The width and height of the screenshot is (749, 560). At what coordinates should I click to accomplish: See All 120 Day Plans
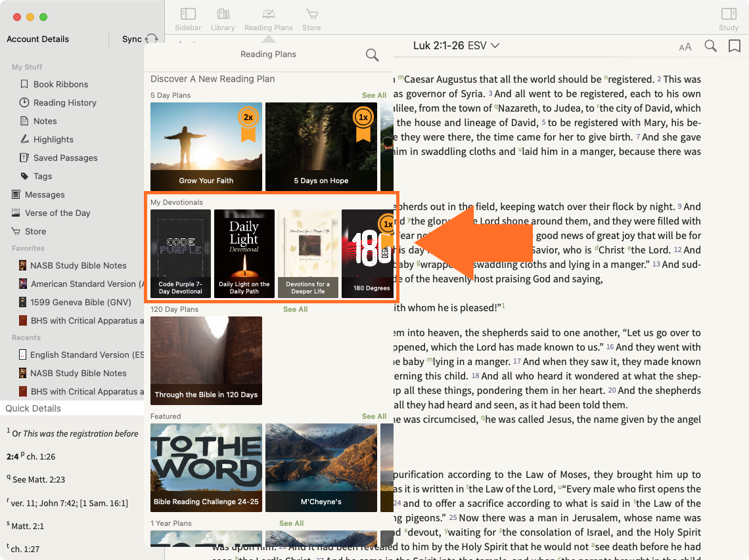(295, 309)
